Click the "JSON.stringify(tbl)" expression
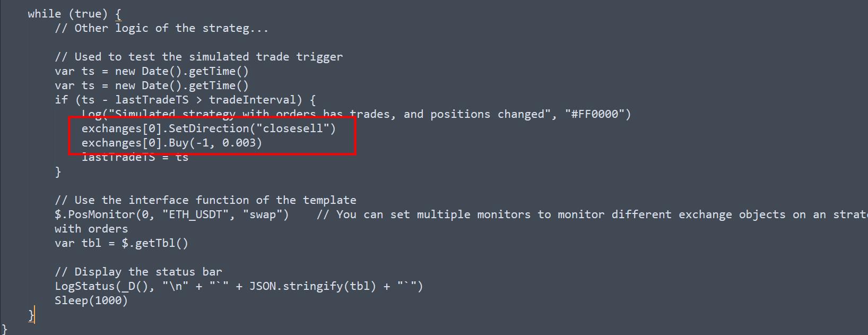The image size is (868, 335). pos(313,286)
